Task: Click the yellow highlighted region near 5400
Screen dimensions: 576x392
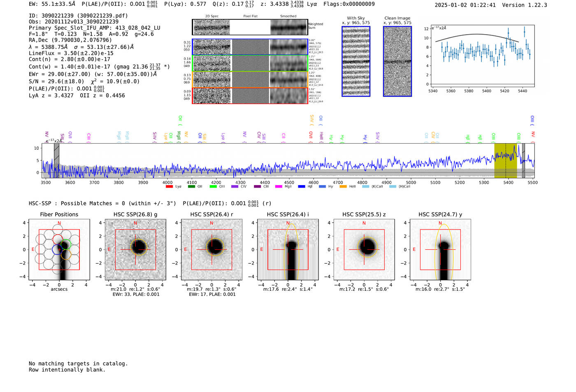Action: (x=505, y=160)
